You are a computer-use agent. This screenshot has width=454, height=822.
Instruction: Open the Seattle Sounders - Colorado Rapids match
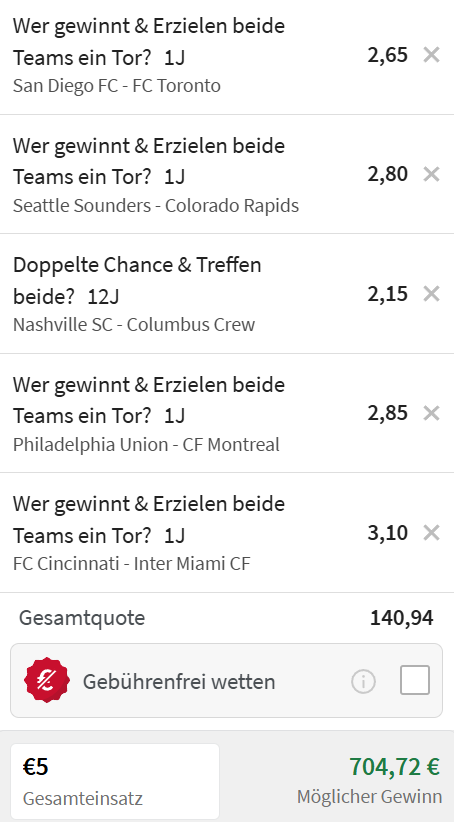pyautogui.click(x=156, y=205)
